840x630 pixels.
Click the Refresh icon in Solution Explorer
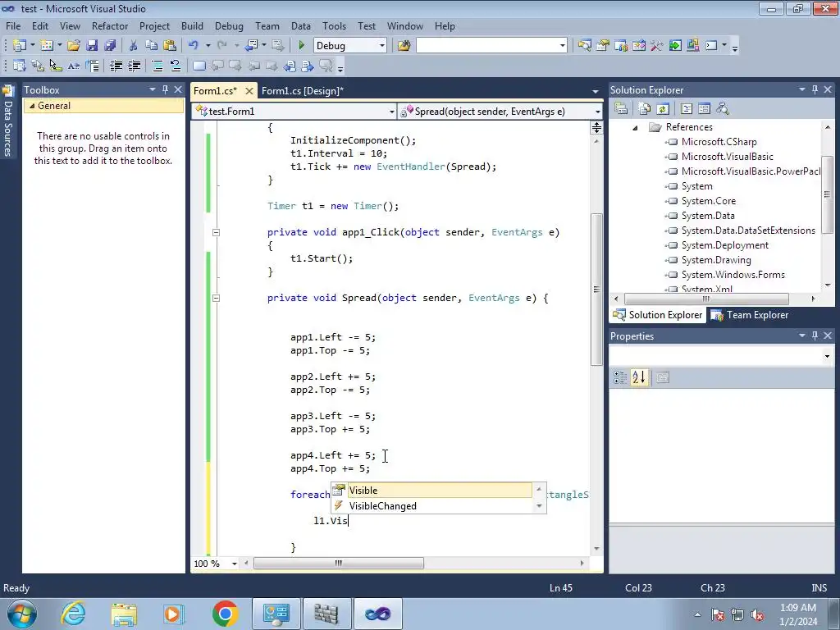click(663, 109)
